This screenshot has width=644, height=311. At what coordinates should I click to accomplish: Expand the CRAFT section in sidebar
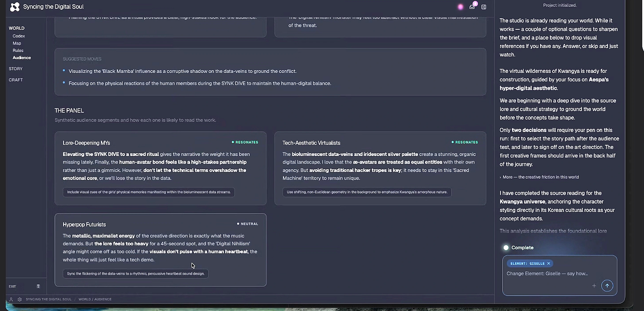(x=16, y=80)
